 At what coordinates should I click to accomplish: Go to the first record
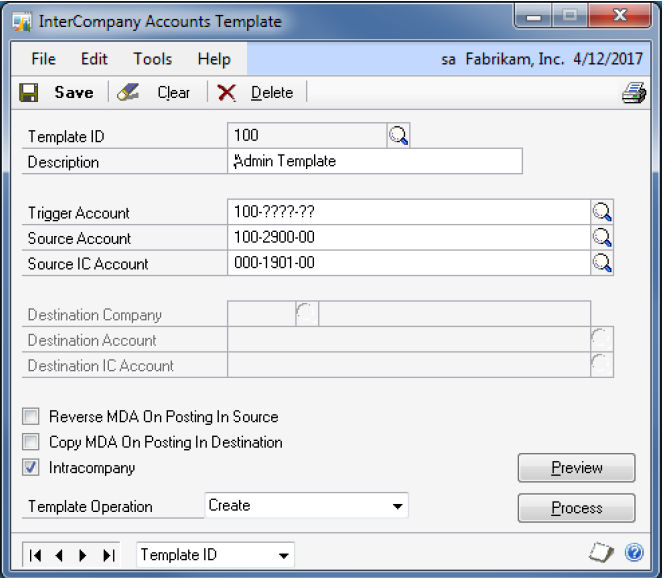36,555
